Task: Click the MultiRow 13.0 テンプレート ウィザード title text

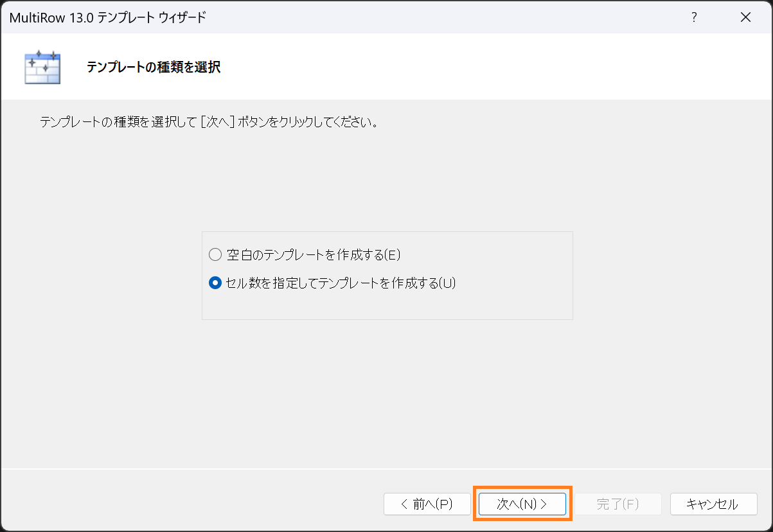Action: (108, 17)
